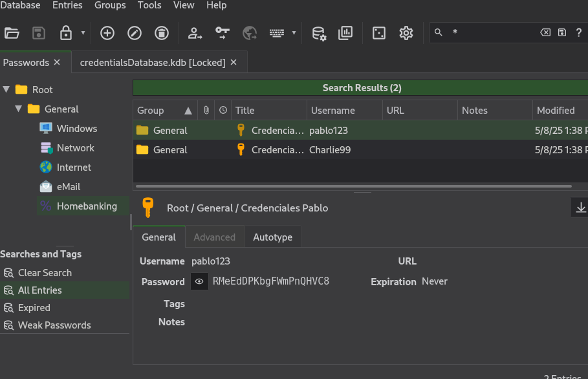Delete entry using the trash icon

pos(162,33)
